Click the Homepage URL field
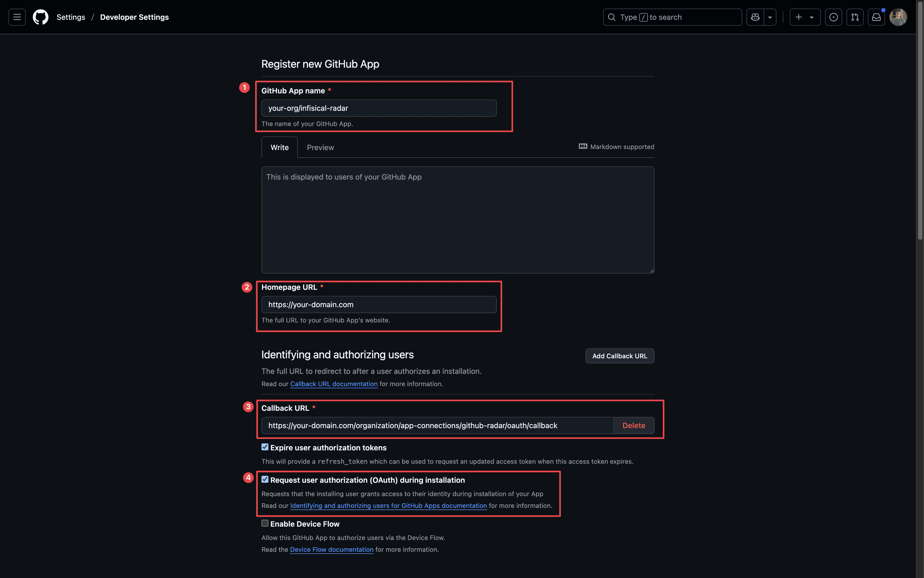The width and height of the screenshot is (924, 578). click(x=379, y=305)
